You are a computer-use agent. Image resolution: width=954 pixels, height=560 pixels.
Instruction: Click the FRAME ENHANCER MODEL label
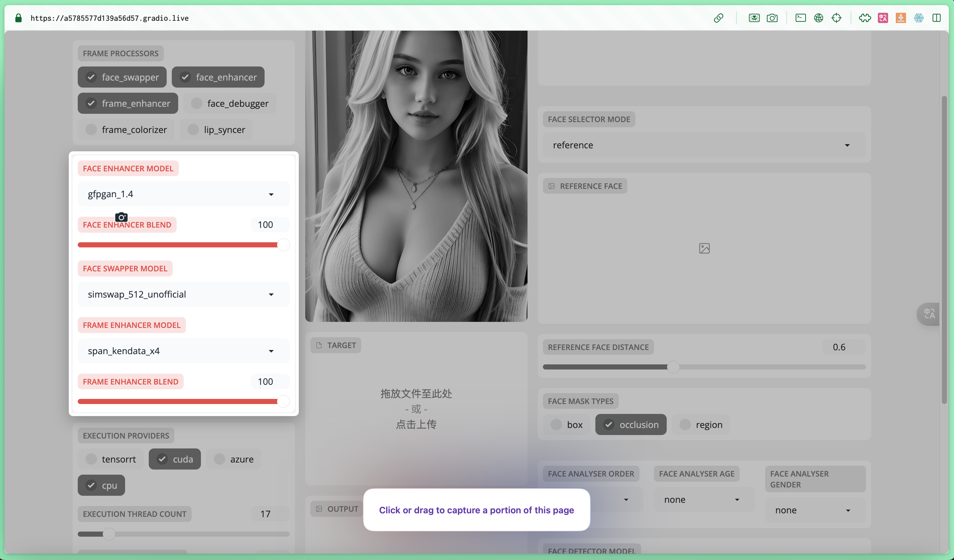131,325
